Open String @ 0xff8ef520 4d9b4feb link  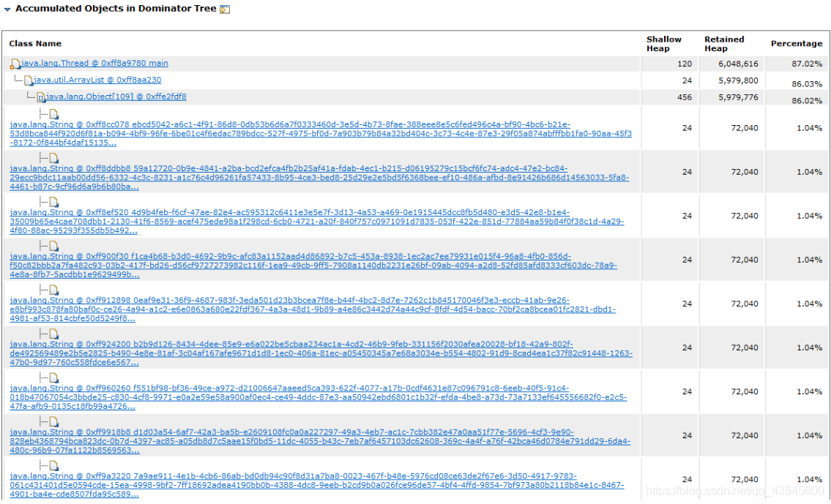click(x=317, y=222)
